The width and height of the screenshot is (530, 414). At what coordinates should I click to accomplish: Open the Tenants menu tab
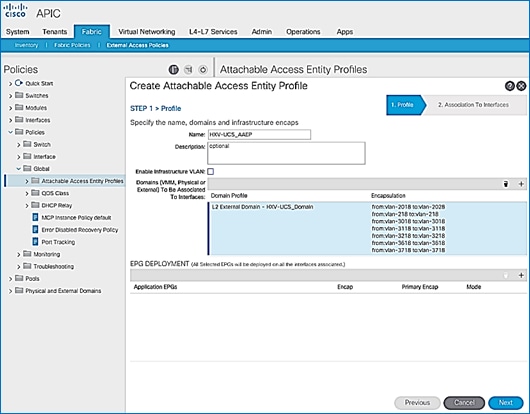pos(55,32)
